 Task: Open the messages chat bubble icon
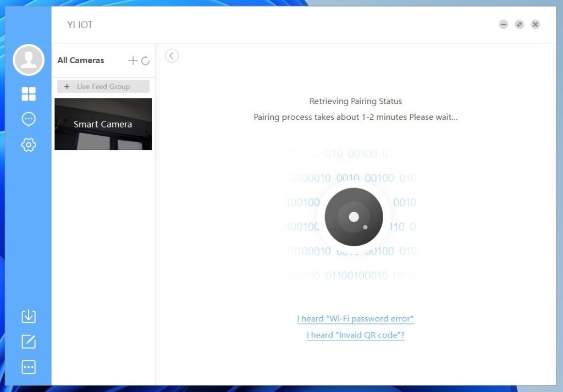[x=29, y=119]
